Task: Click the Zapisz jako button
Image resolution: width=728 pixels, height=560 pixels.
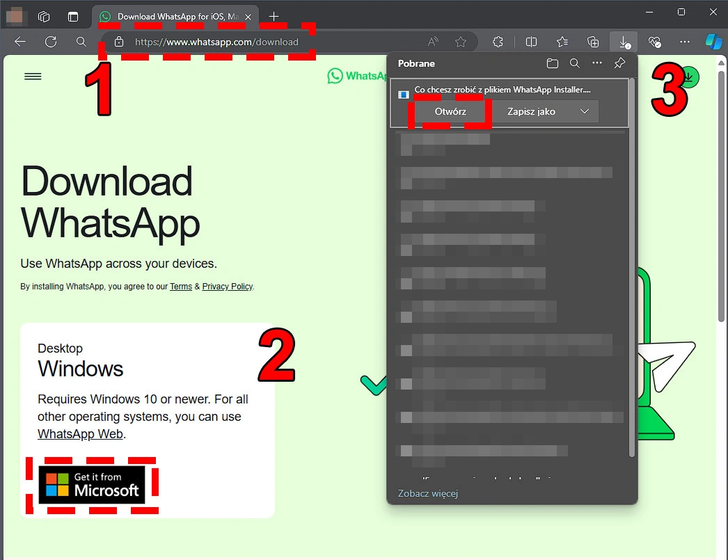Action: click(531, 111)
